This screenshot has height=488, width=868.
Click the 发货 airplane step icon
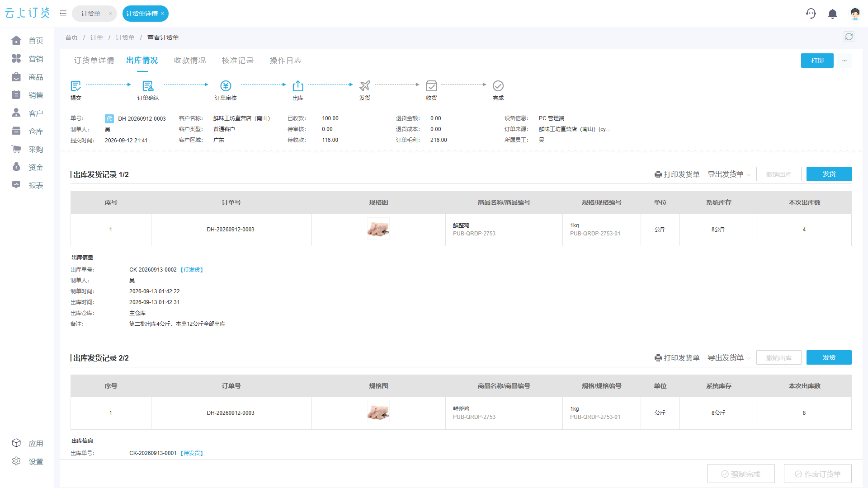(x=365, y=86)
